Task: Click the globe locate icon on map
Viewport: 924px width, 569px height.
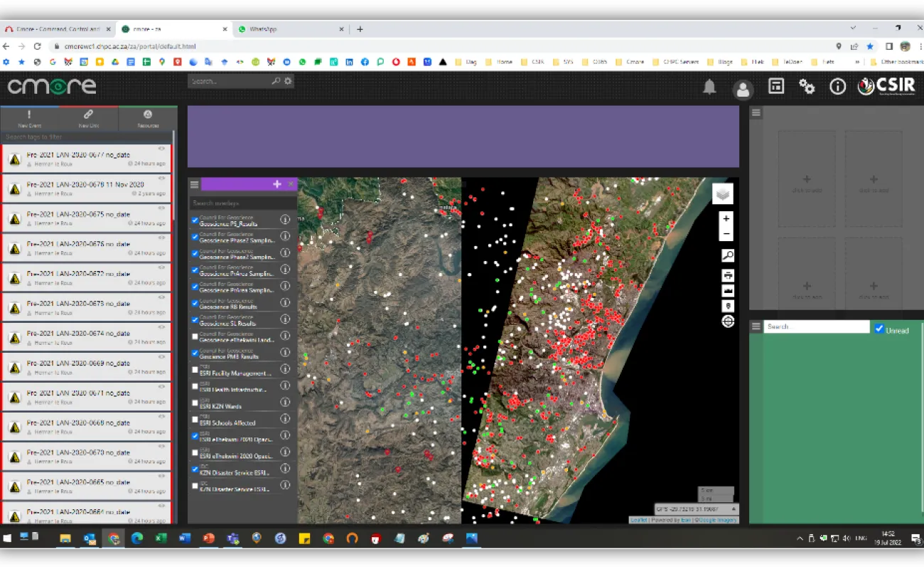Action: click(727, 321)
